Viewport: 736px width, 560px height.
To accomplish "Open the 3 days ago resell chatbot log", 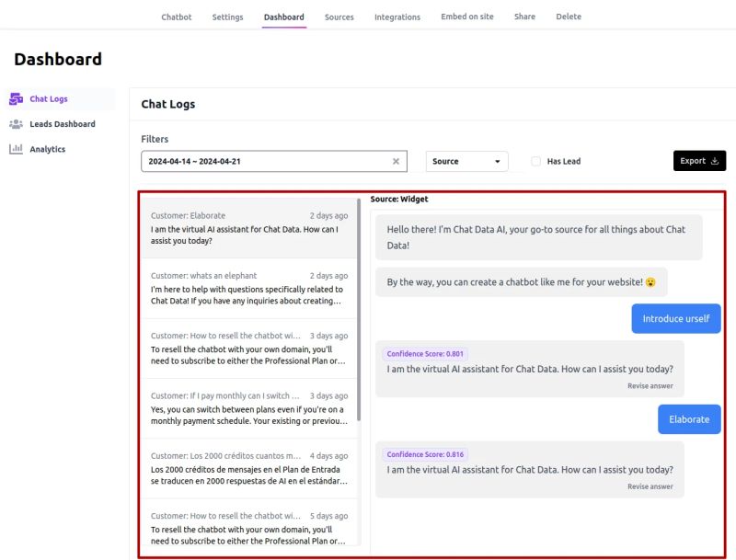I will tap(249, 348).
